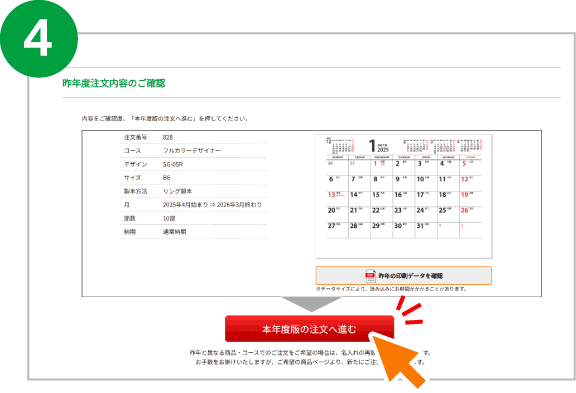
Task: Select the binding value リング製本
Action: click(x=177, y=191)
